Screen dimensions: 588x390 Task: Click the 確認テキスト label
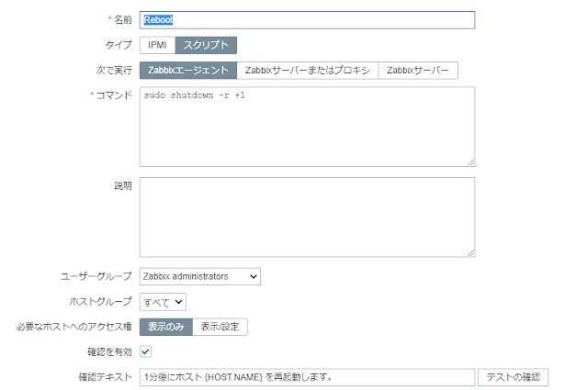pos(106,377)
